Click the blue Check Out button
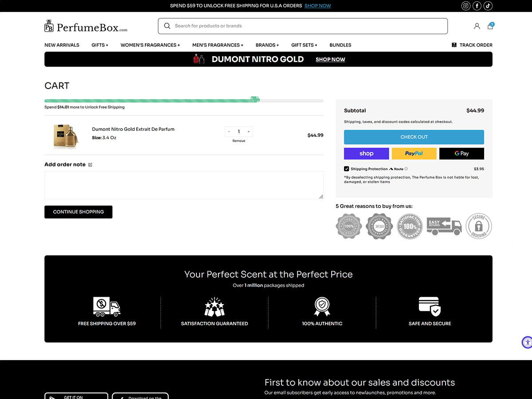 tap(414, 137)
